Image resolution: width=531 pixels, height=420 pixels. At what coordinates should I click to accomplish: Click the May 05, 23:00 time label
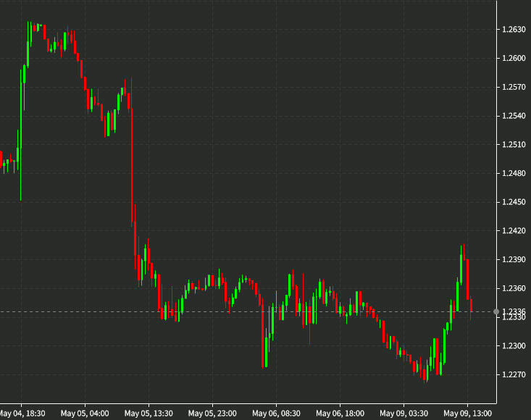[212, 413]
